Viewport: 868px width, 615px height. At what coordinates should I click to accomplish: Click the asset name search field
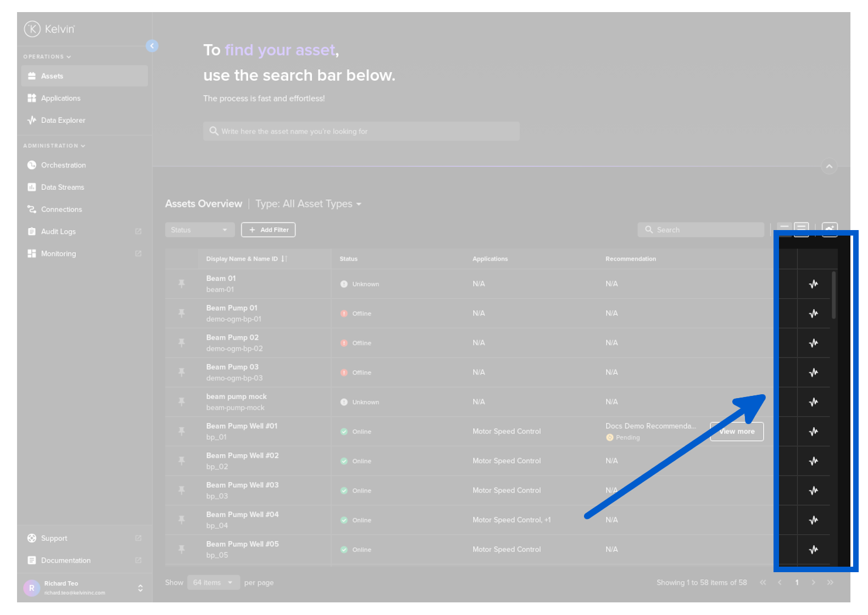click(361, 131)
